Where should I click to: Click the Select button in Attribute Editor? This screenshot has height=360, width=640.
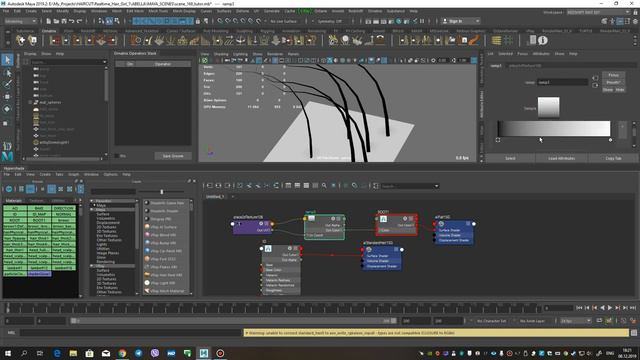tap(510, 158)
